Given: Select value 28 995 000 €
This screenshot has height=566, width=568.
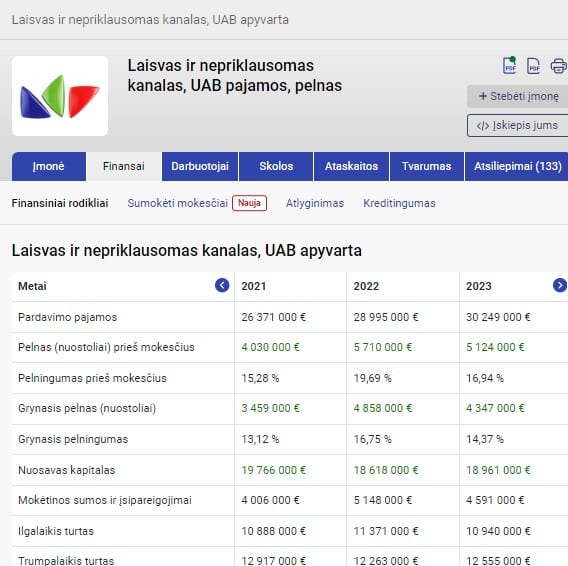Looking at the screenshot, I should [x=386, y=317].
